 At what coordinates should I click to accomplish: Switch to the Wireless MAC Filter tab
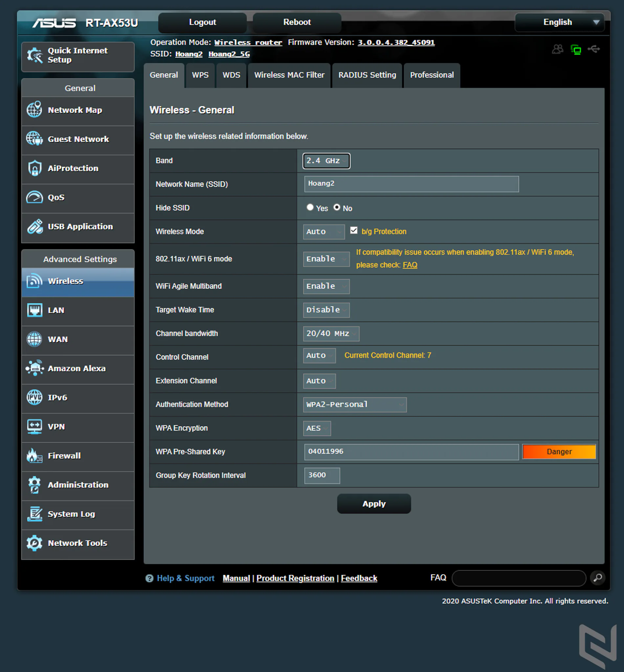(290, 75)
